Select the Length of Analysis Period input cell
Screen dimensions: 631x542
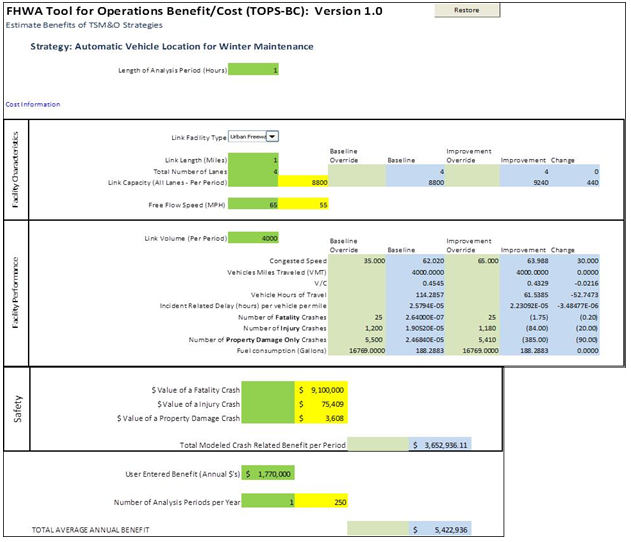click(253, 70)
